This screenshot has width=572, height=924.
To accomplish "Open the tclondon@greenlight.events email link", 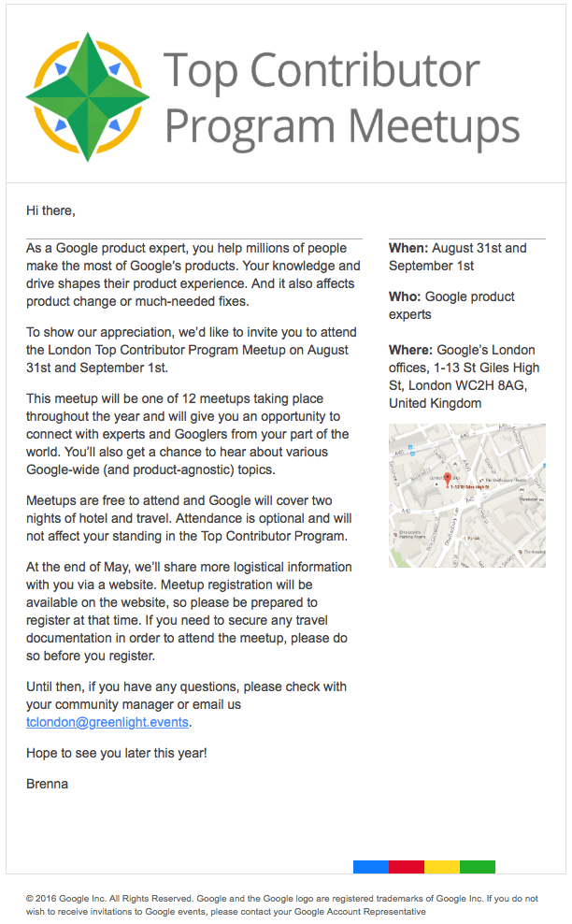I will coord(107,722).
